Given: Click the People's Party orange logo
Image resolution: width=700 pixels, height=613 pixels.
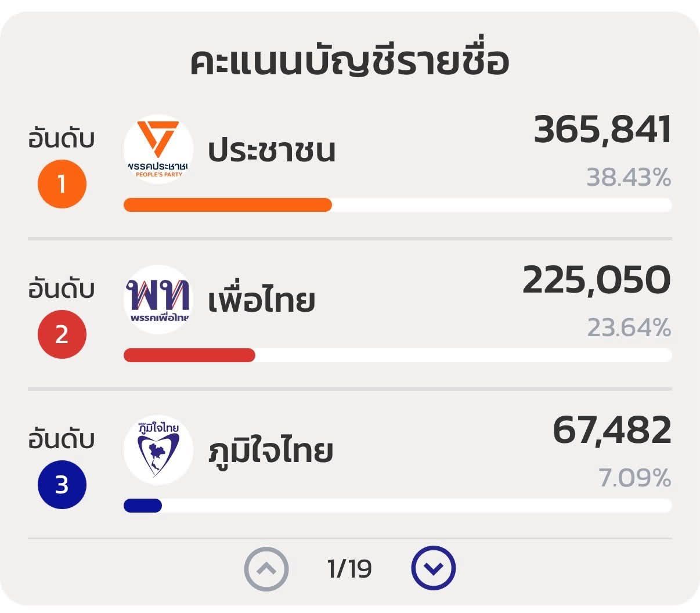Looking at the screenshot, I should point(158,149).
